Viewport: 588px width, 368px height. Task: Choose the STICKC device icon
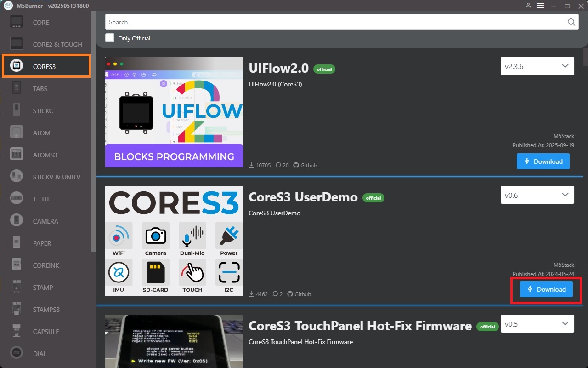tap(17, 110)
